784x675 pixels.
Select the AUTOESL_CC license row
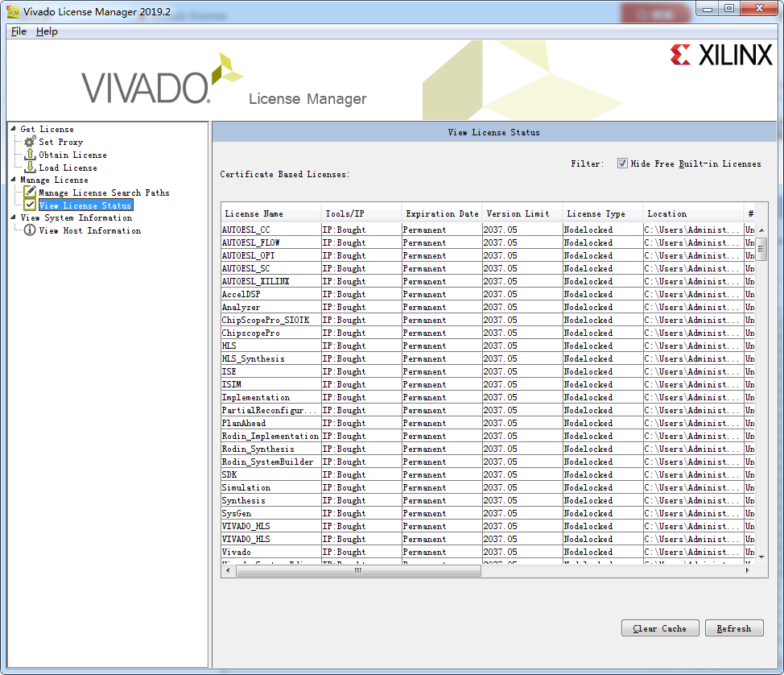click(x=488, y=230)
